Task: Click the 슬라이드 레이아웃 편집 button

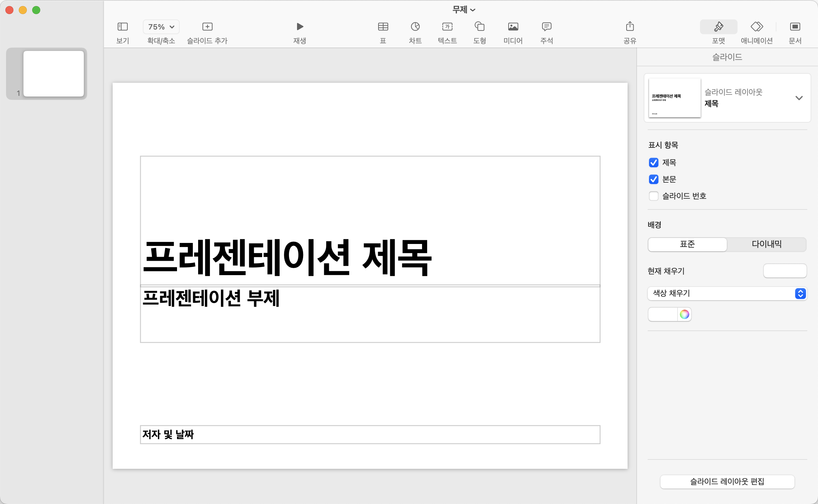Action: [x=727, y=482]
